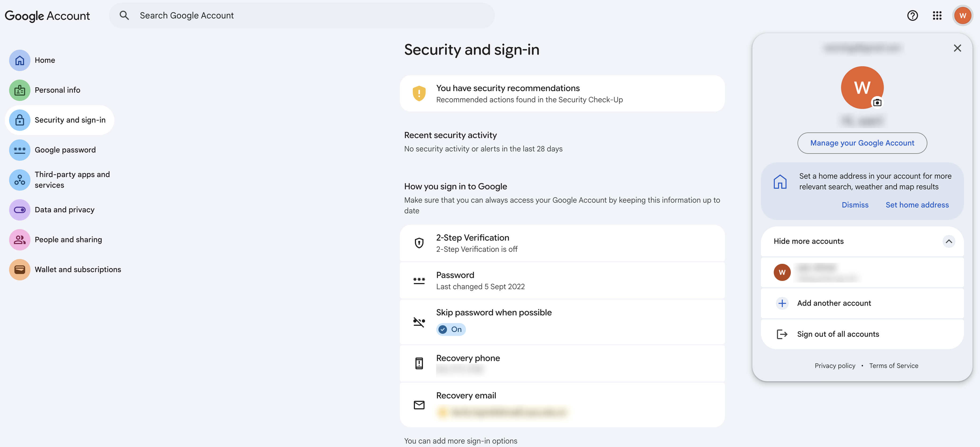Click the house icon in home address card
980x447 pixels.
(x=780, y=182)
